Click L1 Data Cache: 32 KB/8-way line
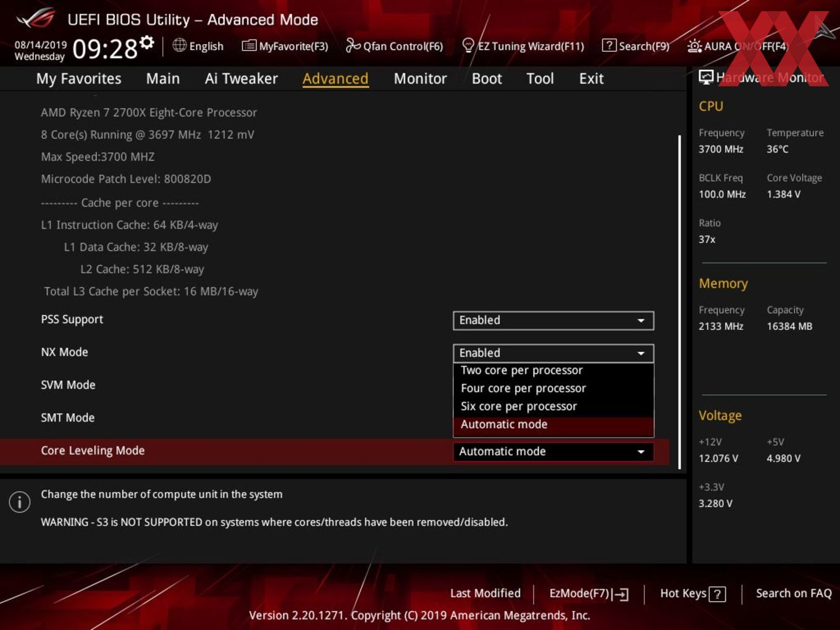Screen dimensions: 840x630 (x=136, y=247)
